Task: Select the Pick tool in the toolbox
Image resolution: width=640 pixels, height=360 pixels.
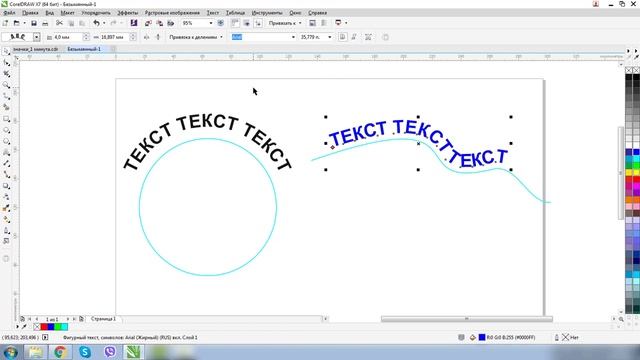Action: pyautogui.click(x=6, y=51)
